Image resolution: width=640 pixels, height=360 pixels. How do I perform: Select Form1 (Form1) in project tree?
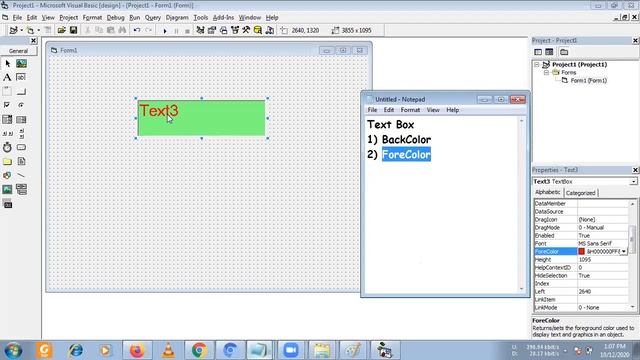(x=588, y=80)
